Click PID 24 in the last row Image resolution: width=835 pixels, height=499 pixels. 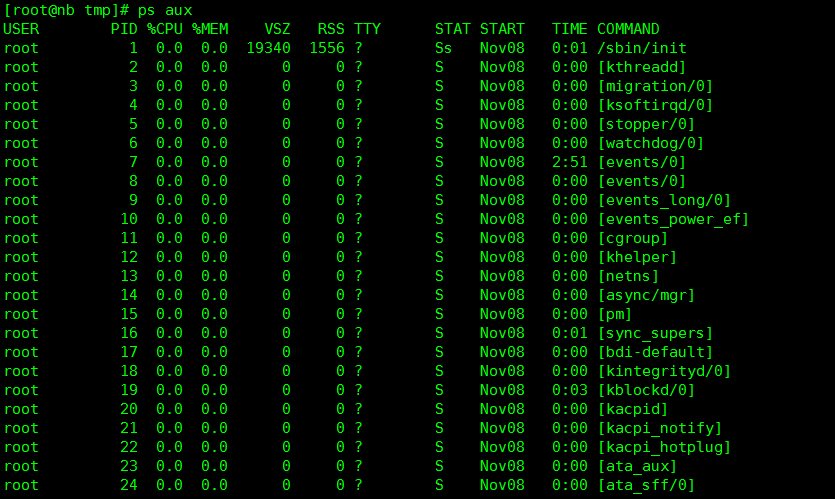pos(129,485)
